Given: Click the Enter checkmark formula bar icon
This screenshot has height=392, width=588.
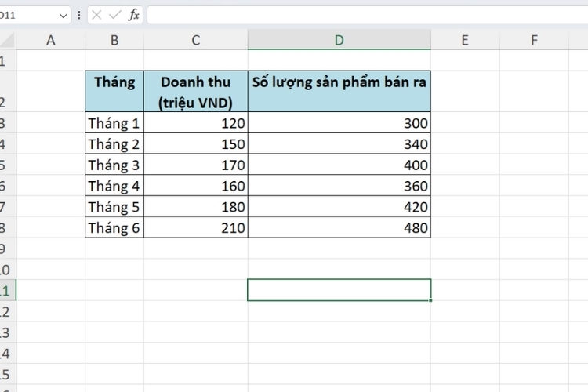Looking at the screenshot, I should click(x=114, y=15).
